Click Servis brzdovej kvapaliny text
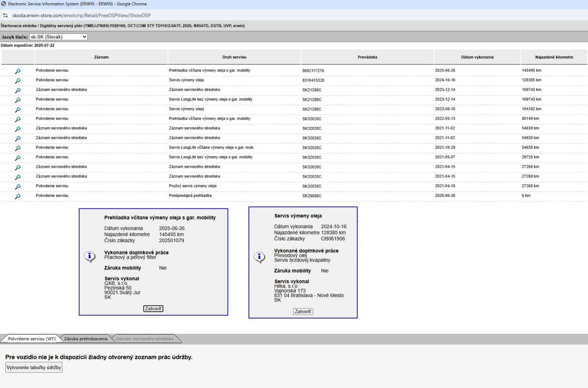This screenshot has width=588, height=388. [x=302, y=260]
